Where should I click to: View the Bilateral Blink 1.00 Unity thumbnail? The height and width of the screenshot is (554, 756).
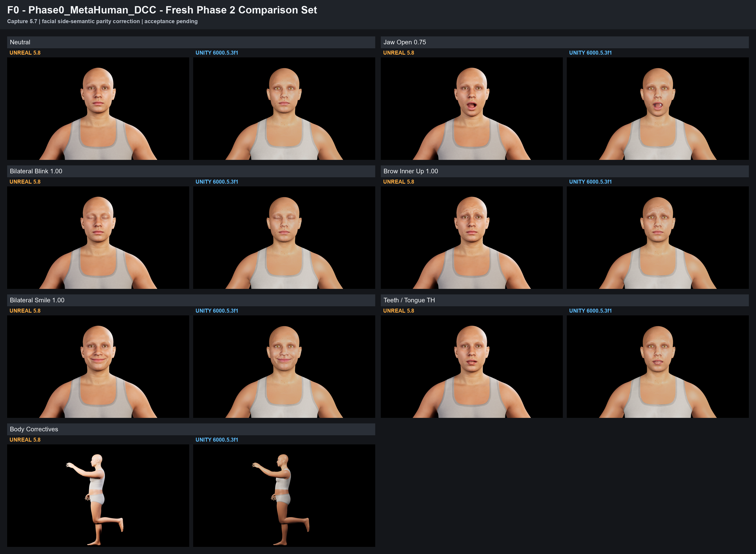click(x=284, y=238)
